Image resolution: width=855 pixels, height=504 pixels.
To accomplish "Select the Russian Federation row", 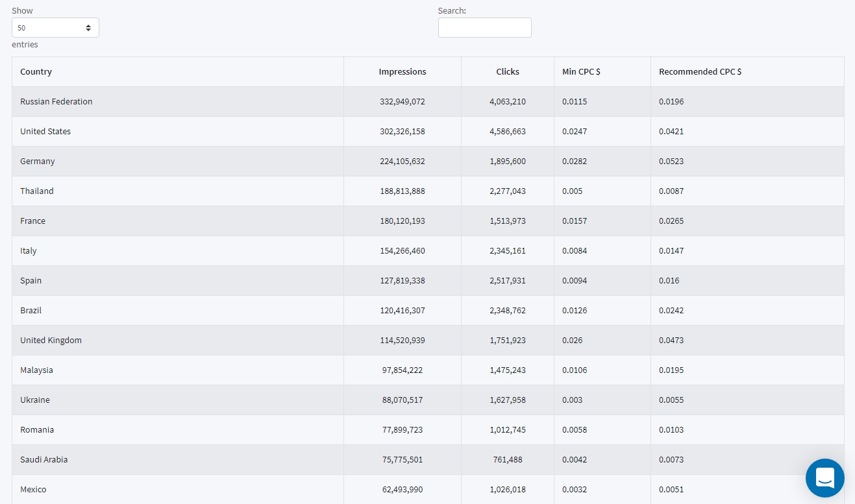I will click(x=428, y=102).
